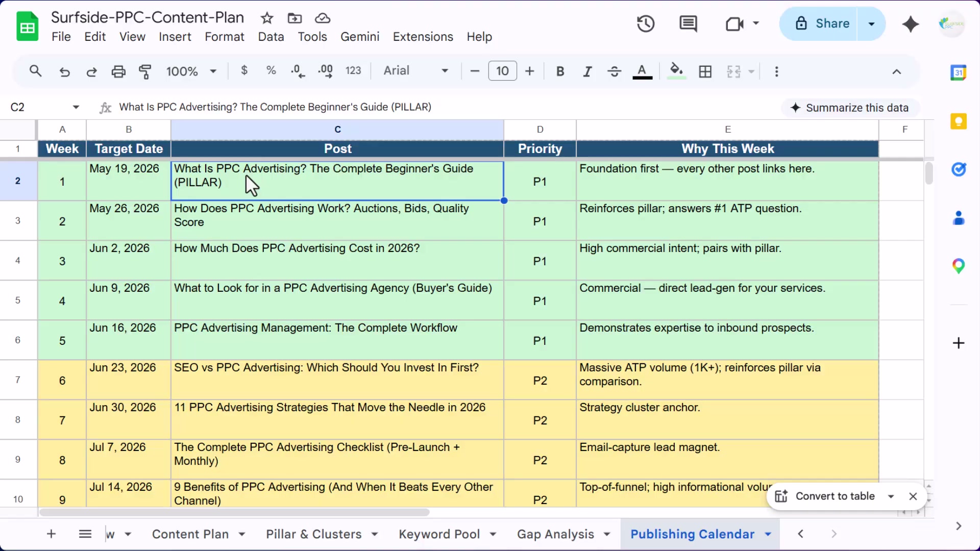980x551 pixels.
Task: Open Content Plan tab dropdown arrow
Action: [x=242, y=534]
